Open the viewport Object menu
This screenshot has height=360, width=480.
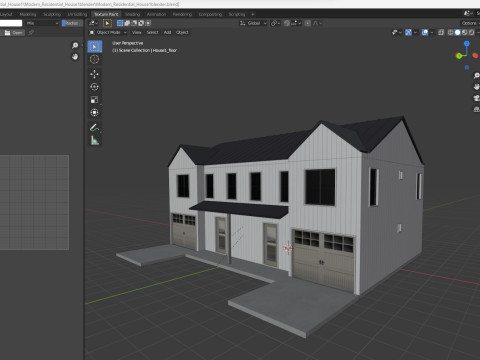pos(182,32)
